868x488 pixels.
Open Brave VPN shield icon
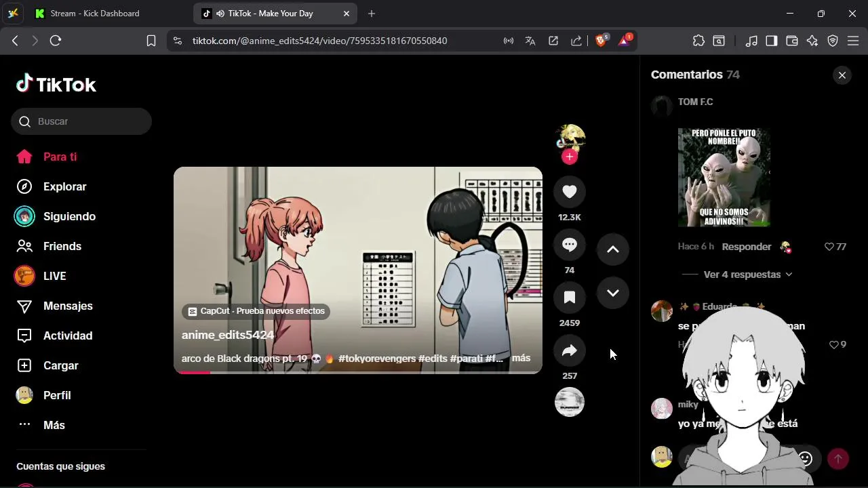pos(833,41)
